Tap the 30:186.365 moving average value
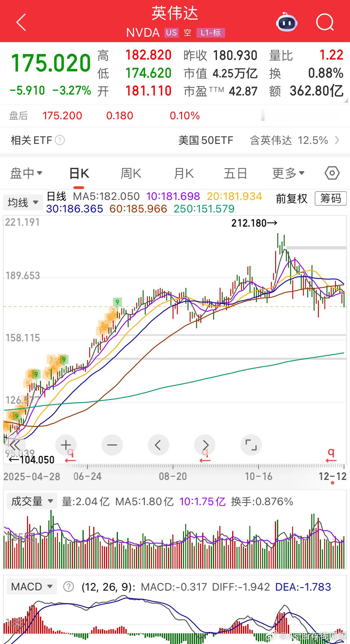 click(75, 209)
